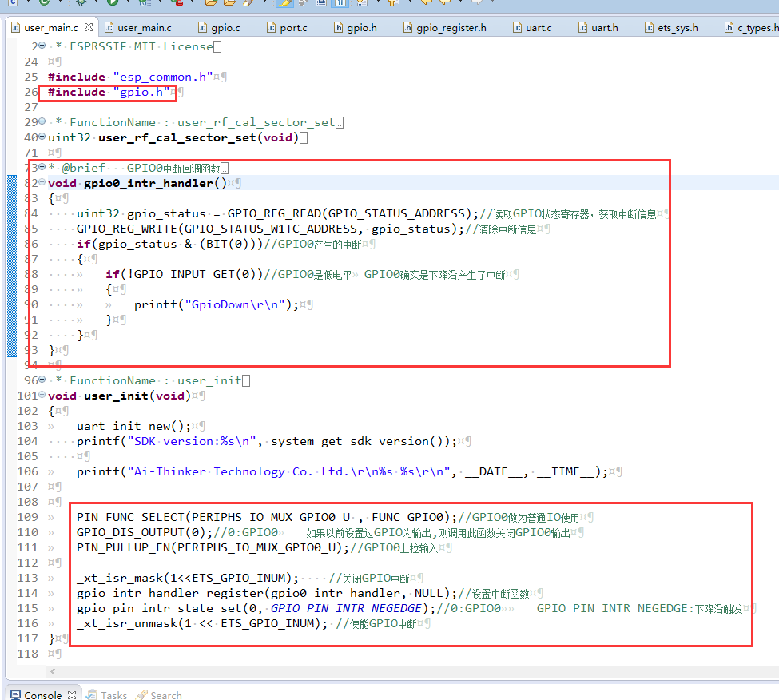Click the horizontal scrollbar left arrow
Viewport: 779px width, 700px height.
click(x=53, y=672)
